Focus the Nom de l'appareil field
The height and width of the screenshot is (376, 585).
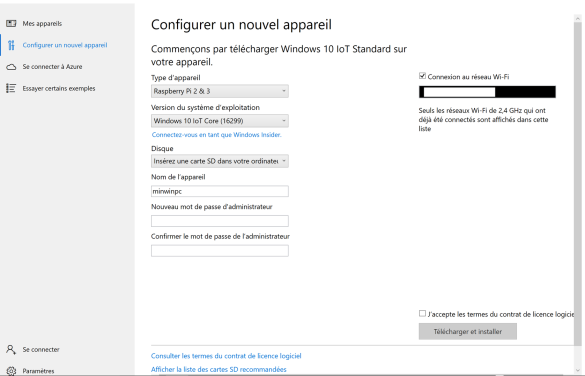pos(220,191)
